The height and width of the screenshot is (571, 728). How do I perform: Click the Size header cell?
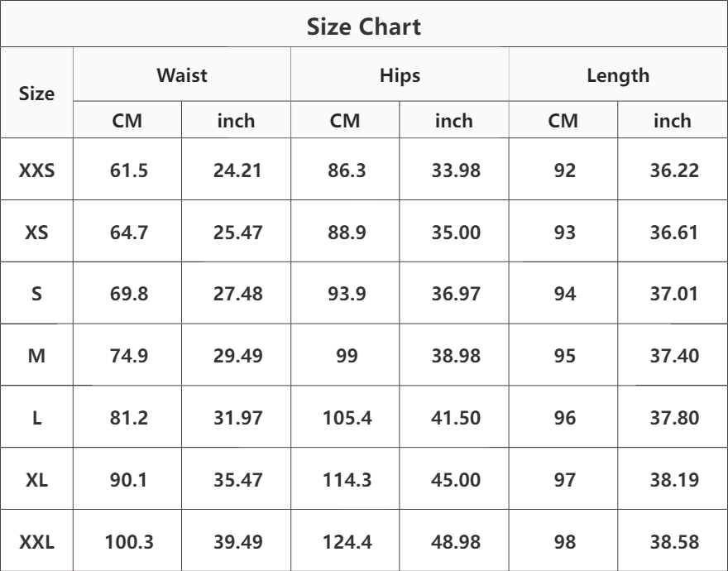pyautogui.click(x=36, y=94)
